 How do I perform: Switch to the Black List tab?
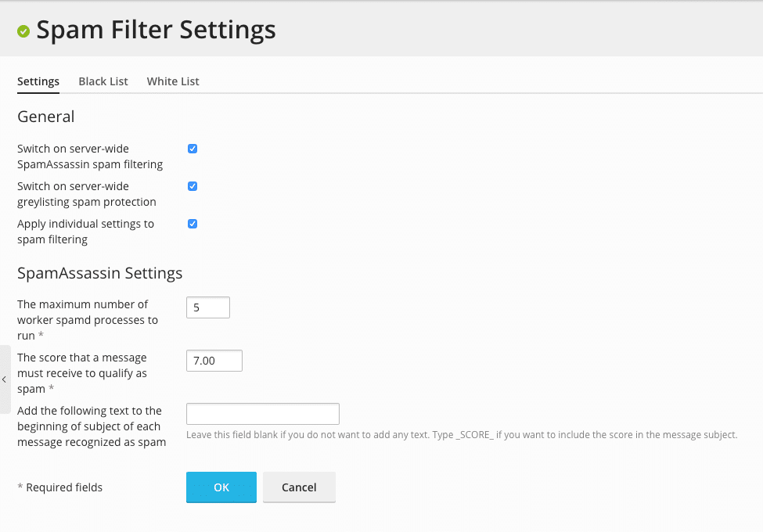[x=103, y=81]
